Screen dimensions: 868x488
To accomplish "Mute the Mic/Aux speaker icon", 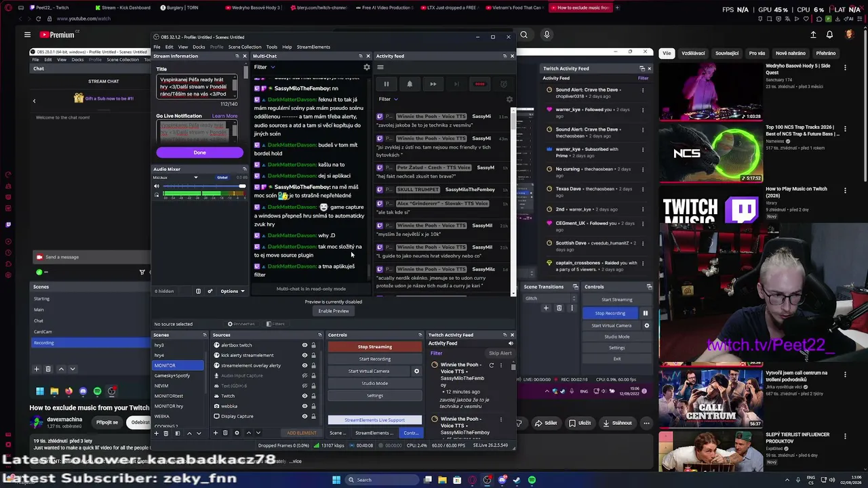I will pyautogui.click(x=157, y=186).
